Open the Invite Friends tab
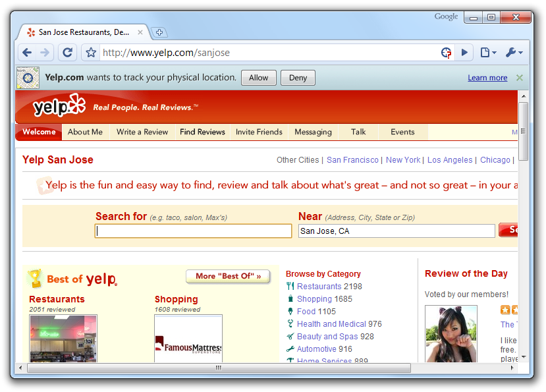The image size is (546, 392). pyautogui.click(x=259, y=132)
